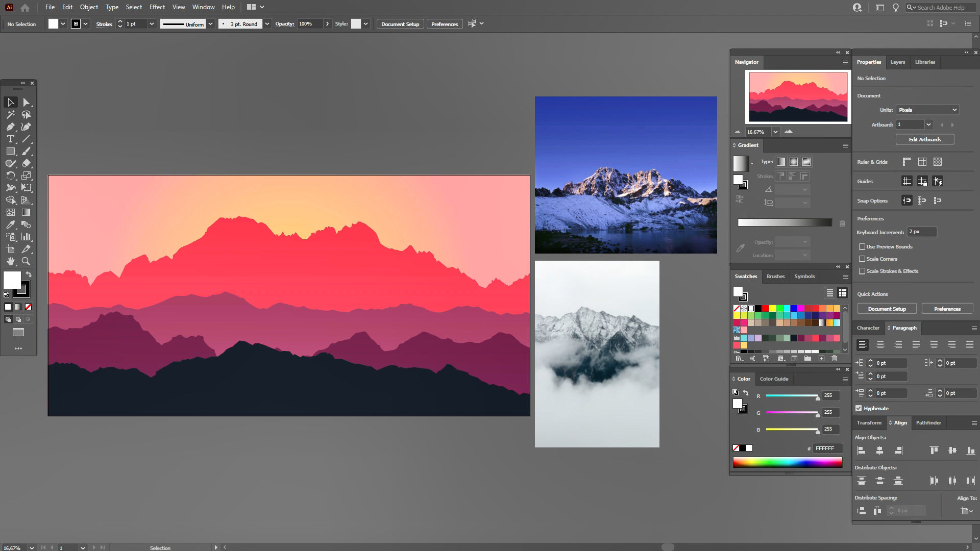Open the Units dropdown set to Pixels

point(927,110)
